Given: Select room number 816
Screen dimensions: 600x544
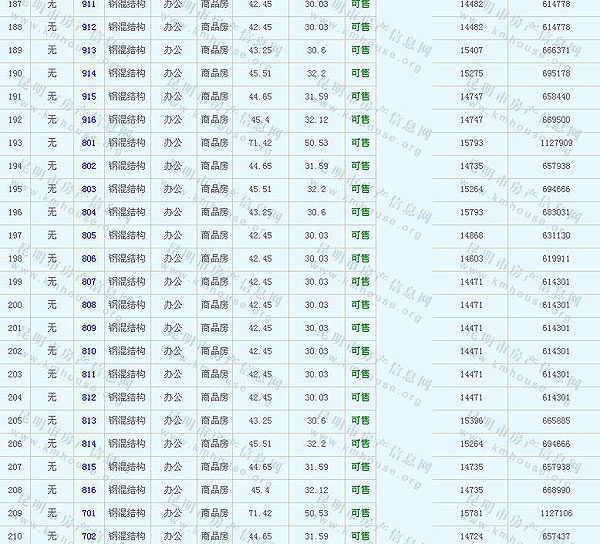Looking at the screenshot, I should (x=89, y=490).
